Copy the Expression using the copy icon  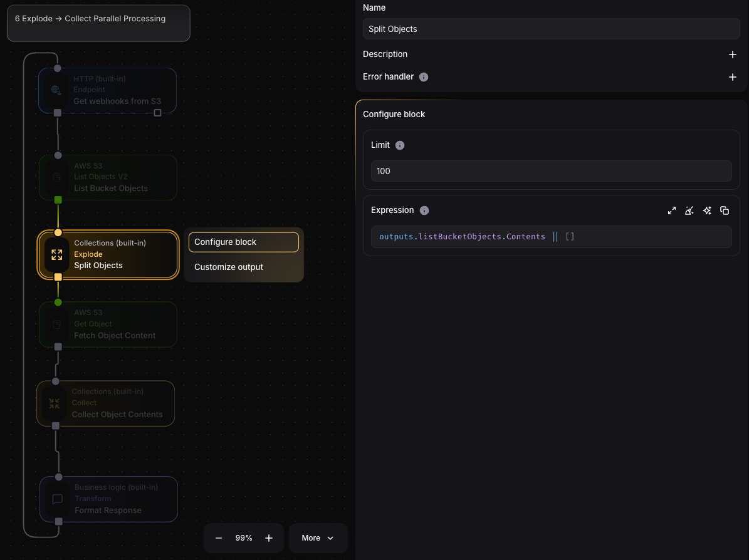pyautogui.click(x=725, y=210)
